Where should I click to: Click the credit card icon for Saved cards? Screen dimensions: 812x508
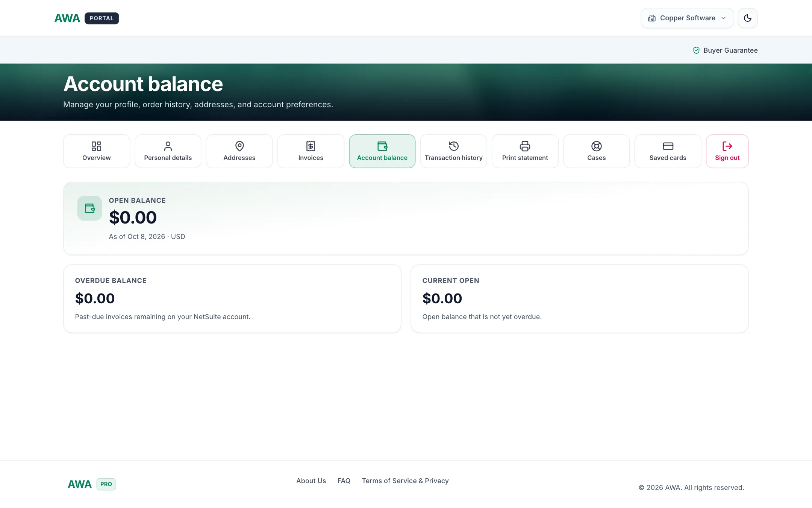click(668, 146)
